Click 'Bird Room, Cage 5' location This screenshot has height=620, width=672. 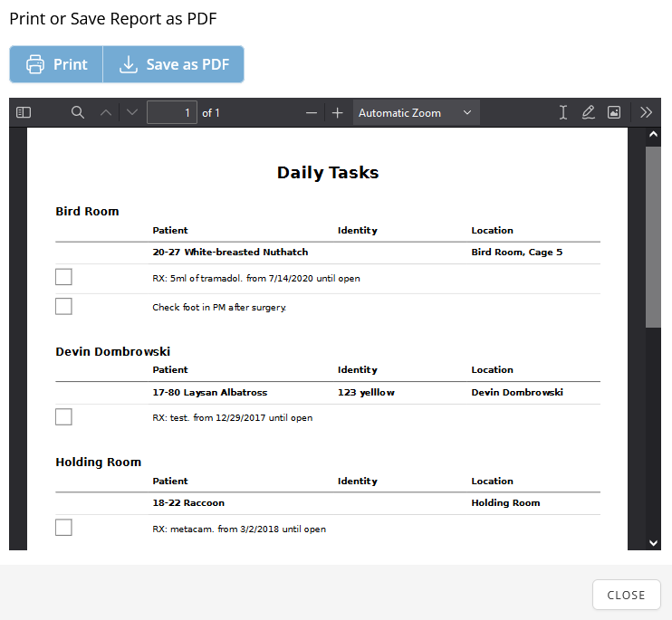click(517, 253)
